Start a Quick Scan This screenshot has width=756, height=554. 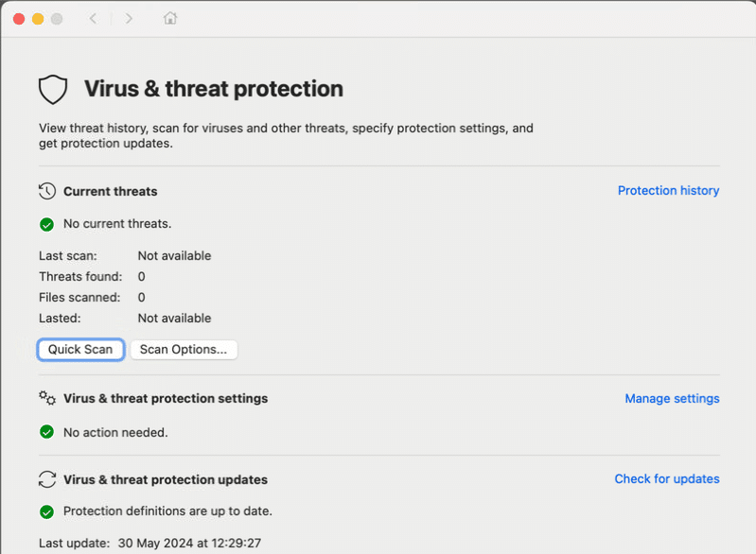(x=80, y=350)
